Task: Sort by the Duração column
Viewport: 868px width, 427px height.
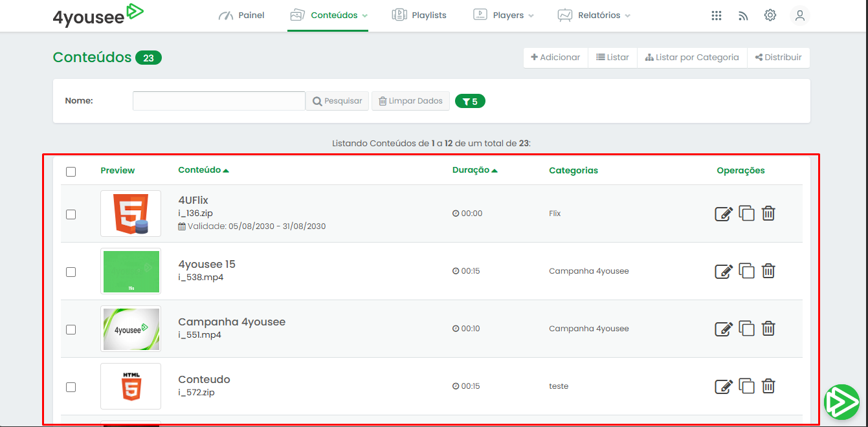Action: 474,170
